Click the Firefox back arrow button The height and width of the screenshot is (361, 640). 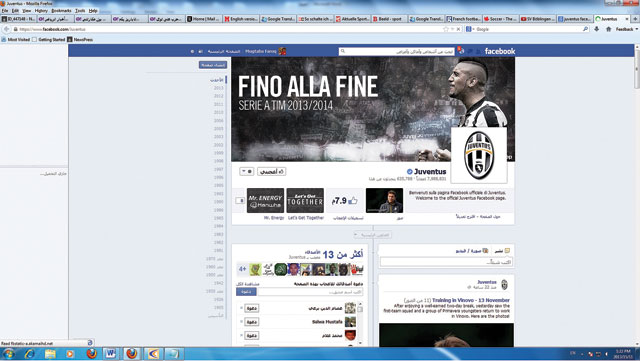[x=6, y=29]
